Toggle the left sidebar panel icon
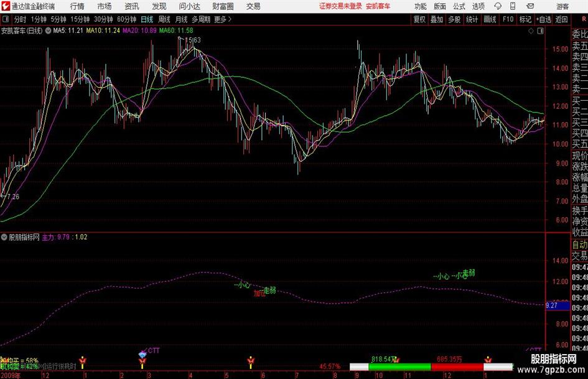 coord(5,19)
